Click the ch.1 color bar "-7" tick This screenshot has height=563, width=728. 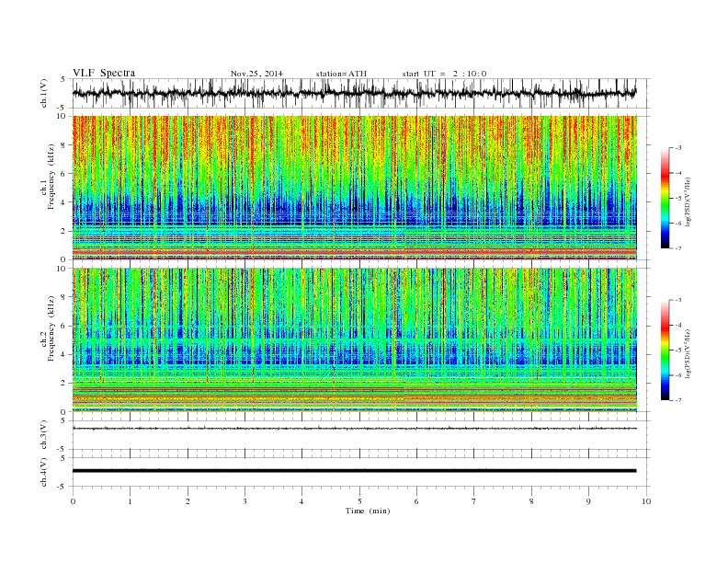tap(678, 248)
